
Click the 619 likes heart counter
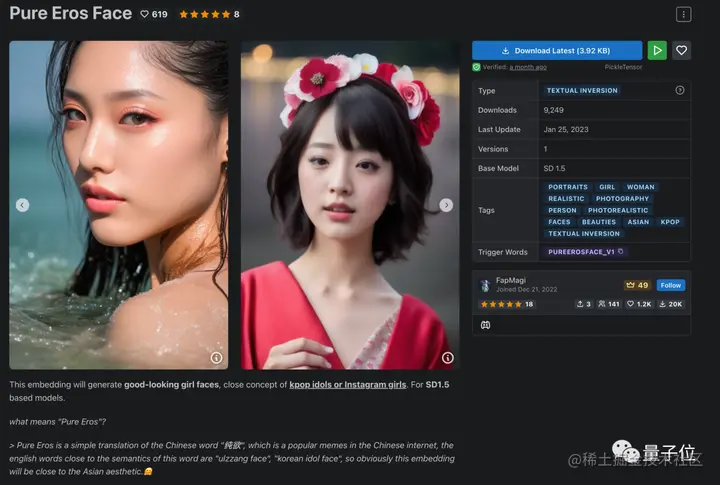click(x=154, y=14)
